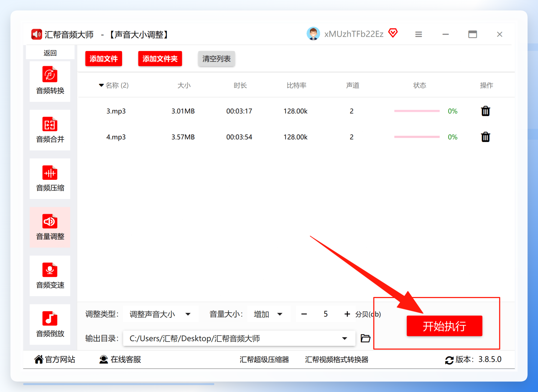Click the version refresh icon

click(449, 360)
